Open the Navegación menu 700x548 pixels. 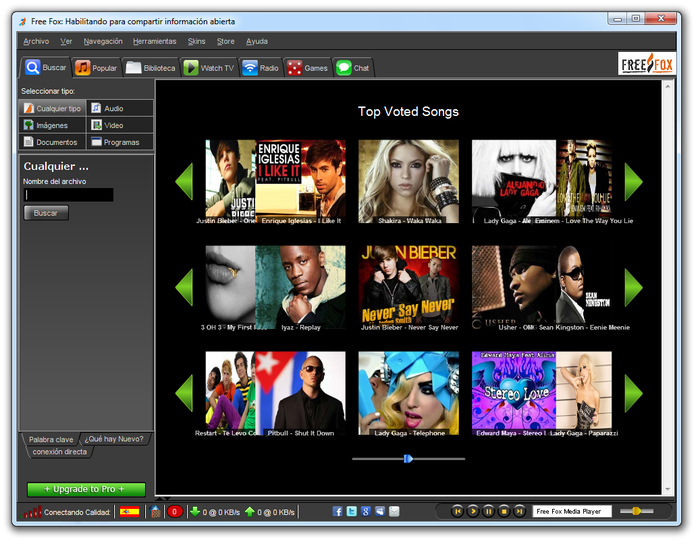[103, 42]
